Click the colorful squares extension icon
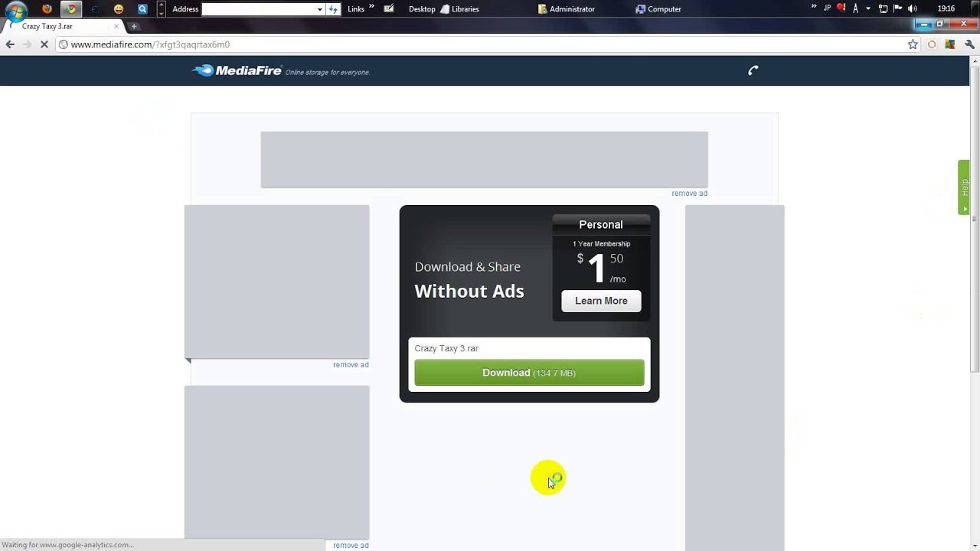The width and height of the screenshot is (980, 551). tap(950, 44)
